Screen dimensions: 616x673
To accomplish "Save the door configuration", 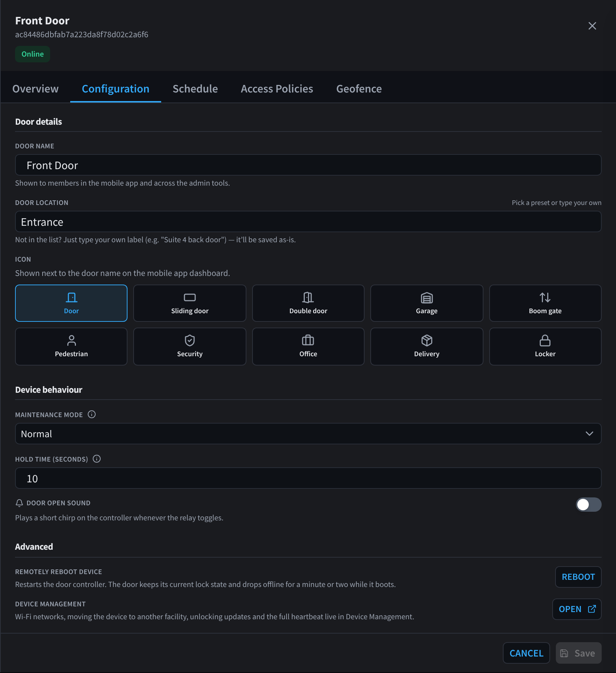I will coord(578,653).
